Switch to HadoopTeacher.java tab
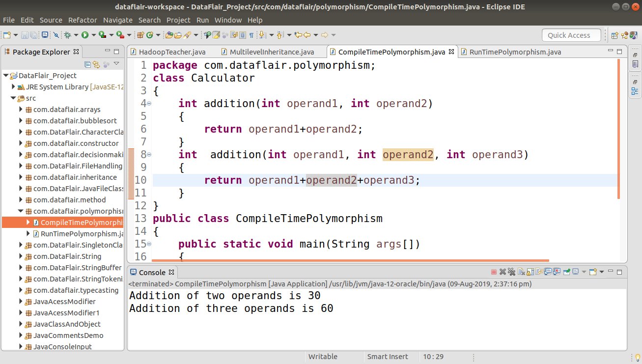Image resolution: width=642 pixels, height=364 pixels. tap(167, 52)
